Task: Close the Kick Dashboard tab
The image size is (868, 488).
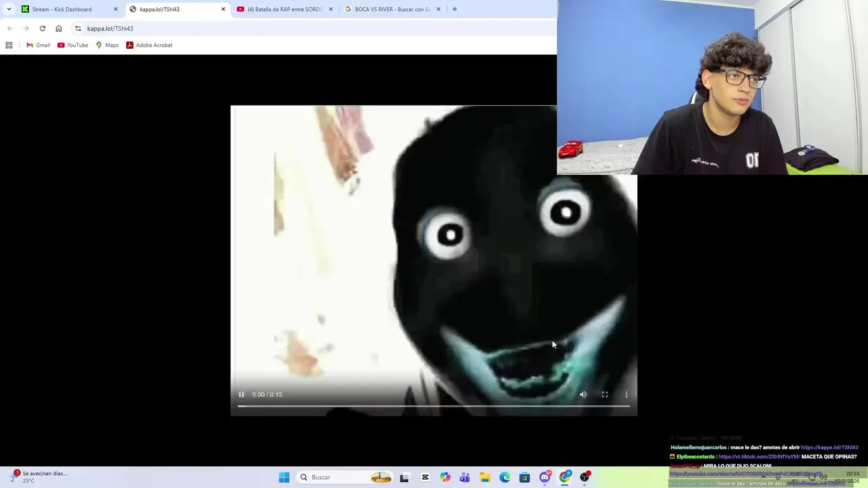Action: (x=115, y=9)
